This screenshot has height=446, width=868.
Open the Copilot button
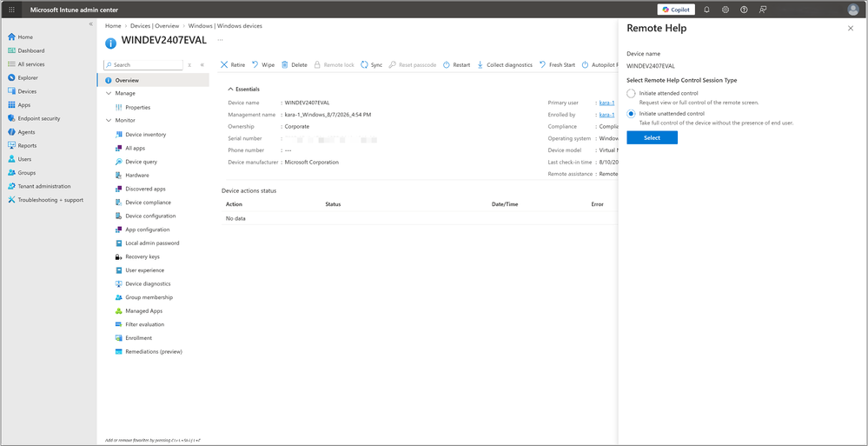point(676,10)
